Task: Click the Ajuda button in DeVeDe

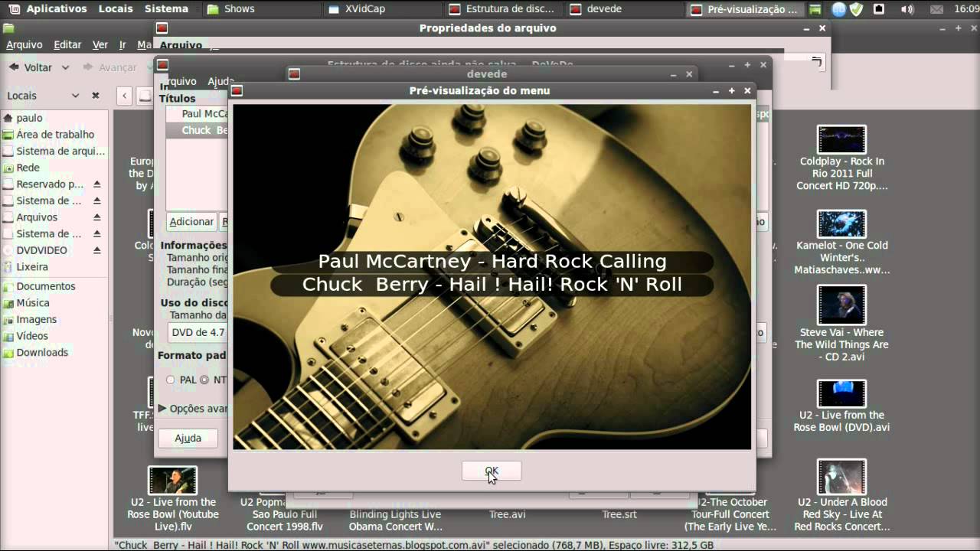Action: pos(188,439)
